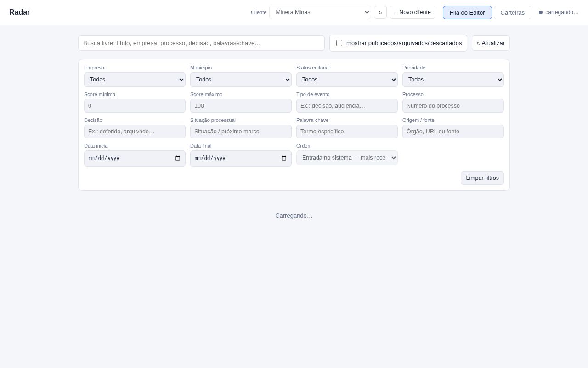Click the Carregando… message in the list area
588x368 pixels.
[x=294, y=215]
